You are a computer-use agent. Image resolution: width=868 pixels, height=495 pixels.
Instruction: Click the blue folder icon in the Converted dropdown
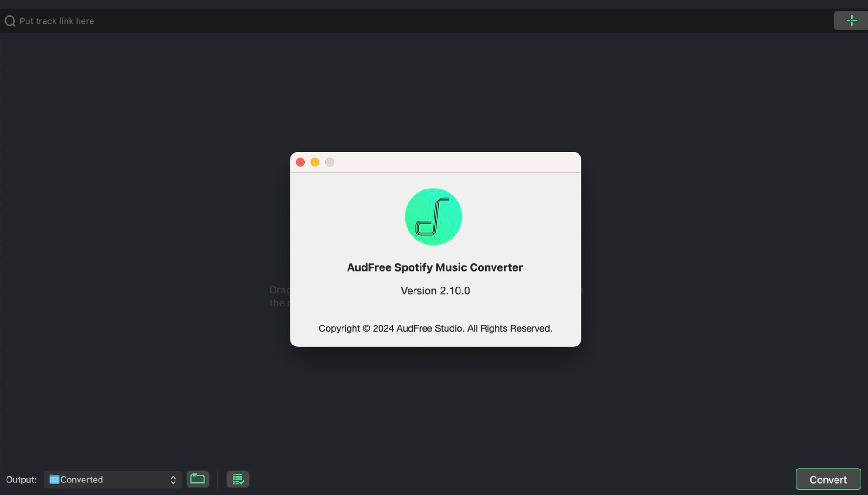click(x=54, y=479)
